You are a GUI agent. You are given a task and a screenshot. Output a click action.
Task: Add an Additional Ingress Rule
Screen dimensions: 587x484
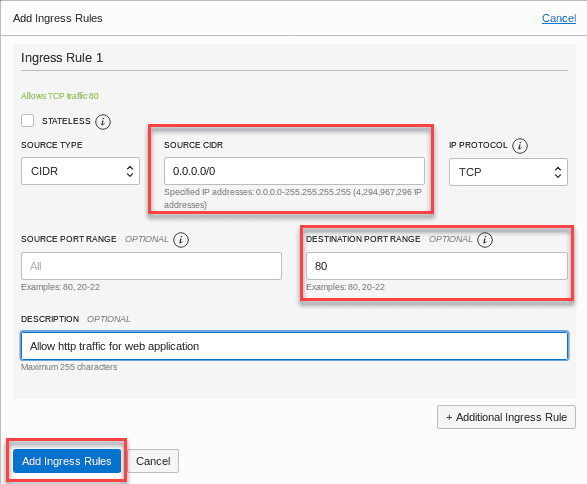pyautogui.click(x=506, y=417)
